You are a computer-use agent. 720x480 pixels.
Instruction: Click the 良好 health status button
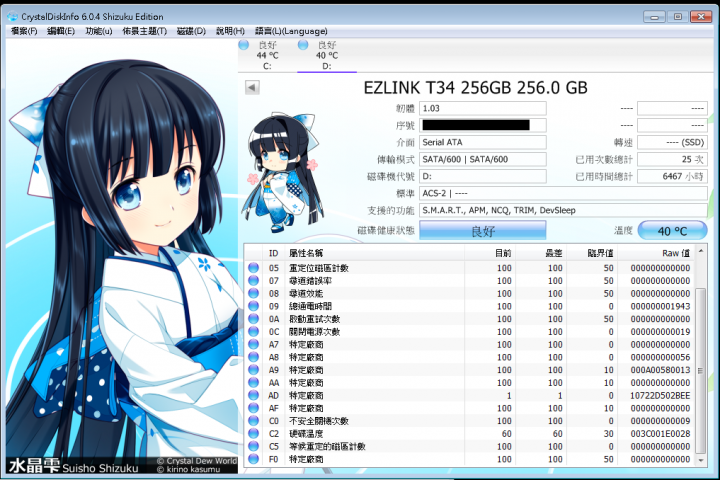pyautogui.click(x=483, y=230)
